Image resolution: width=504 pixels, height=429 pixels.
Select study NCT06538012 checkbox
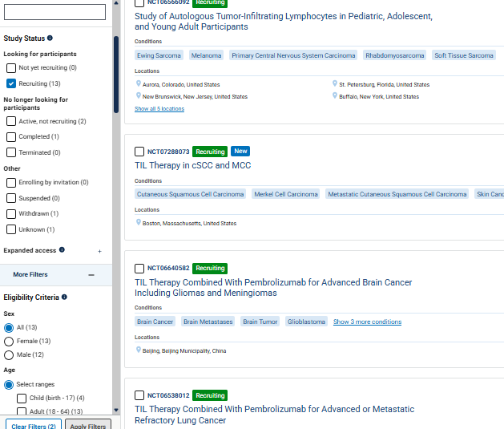(139, 395)
